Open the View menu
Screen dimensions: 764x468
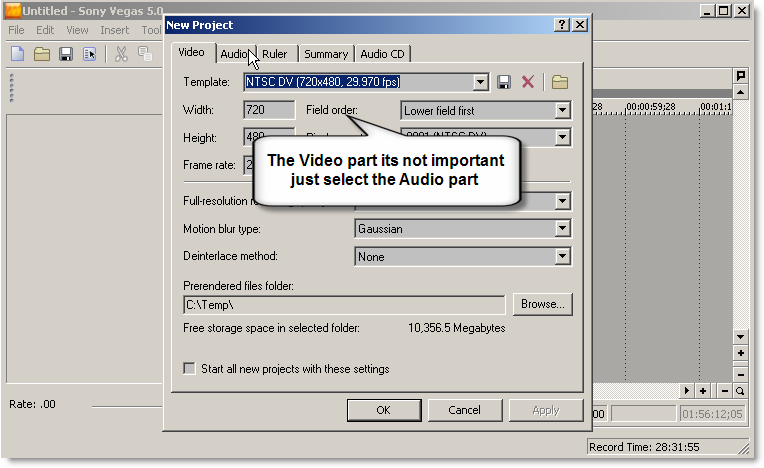click(x=77, y=30)
